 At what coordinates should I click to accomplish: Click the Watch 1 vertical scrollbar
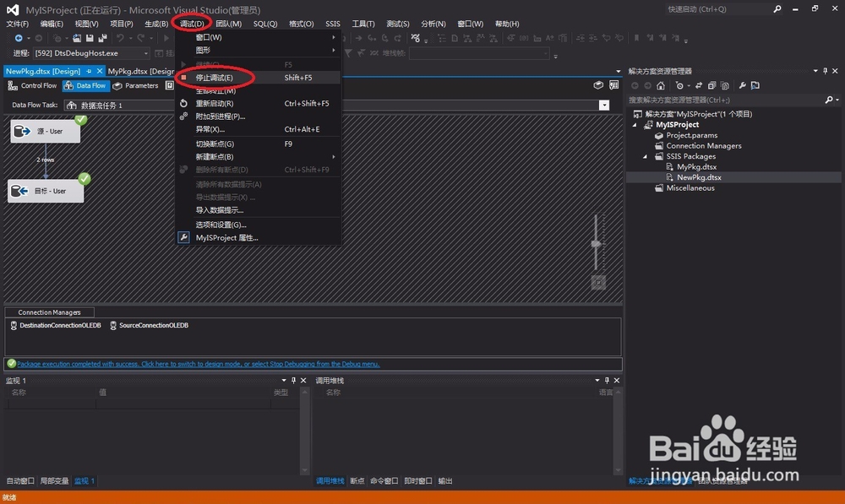305,431
